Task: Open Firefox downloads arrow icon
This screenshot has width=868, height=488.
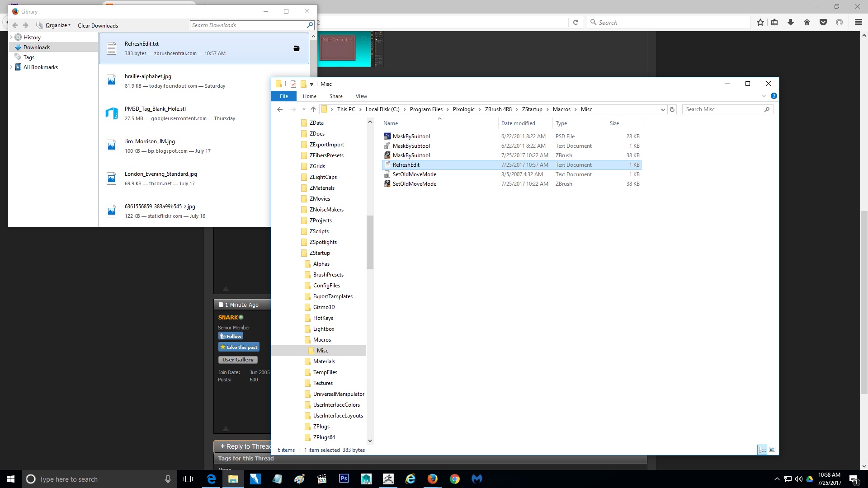Action: [x=791, y=23]
